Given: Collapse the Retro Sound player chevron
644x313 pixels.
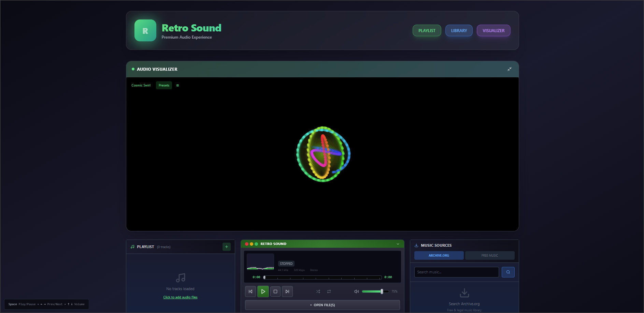Looking at the screenshot, I should click(x=398, y=244).
